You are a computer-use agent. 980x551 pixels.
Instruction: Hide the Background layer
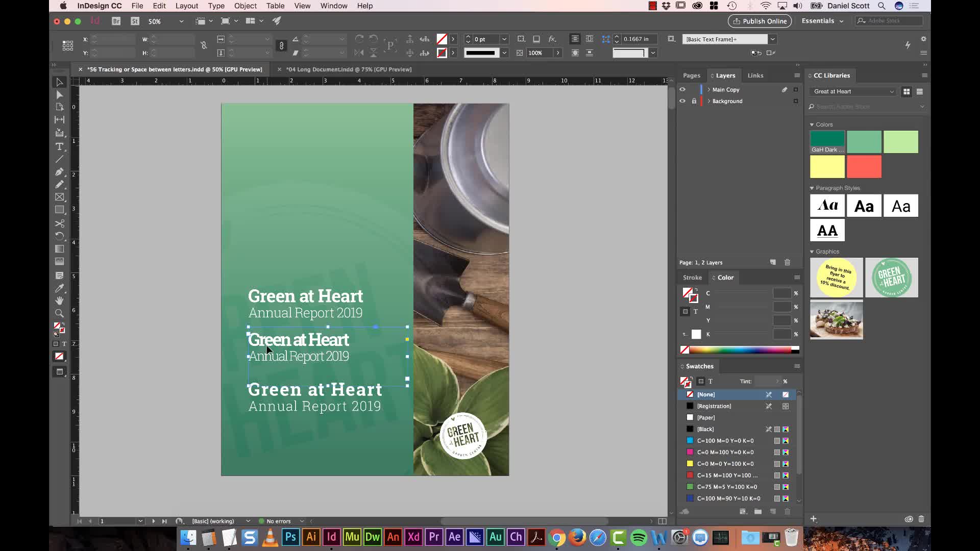(x=682, y=101)
